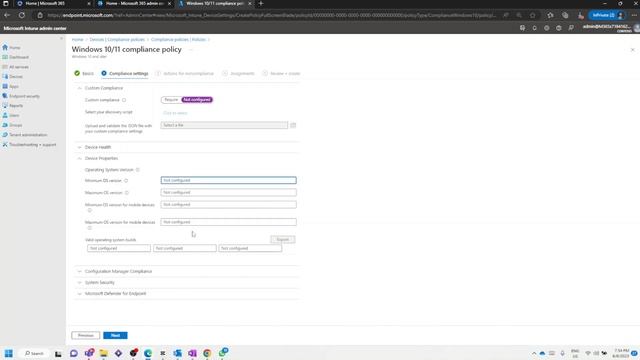
Task: Show info tooltip for Minimum OS version
Action: pos(126,180)
